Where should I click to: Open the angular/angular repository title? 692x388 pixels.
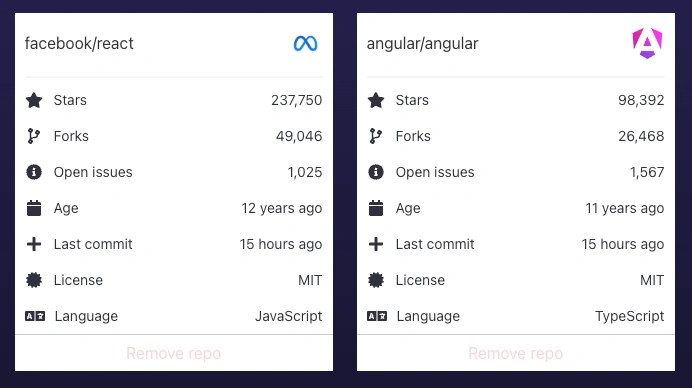tap(422, 44)
